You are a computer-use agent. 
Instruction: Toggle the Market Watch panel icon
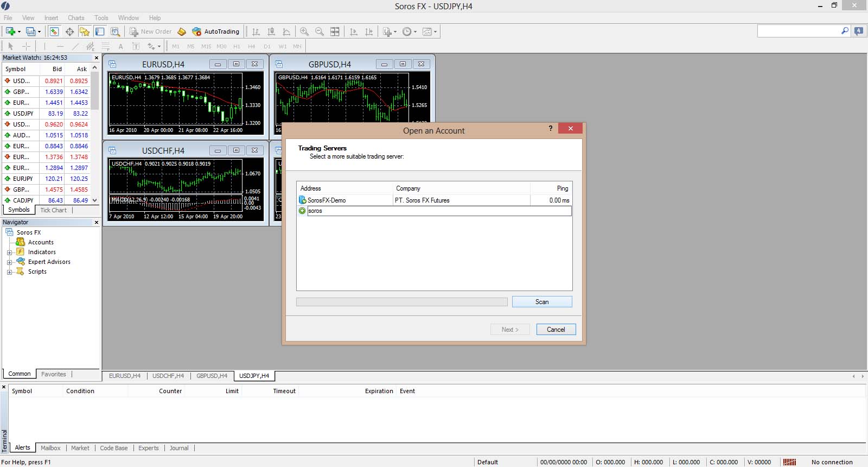54,31
